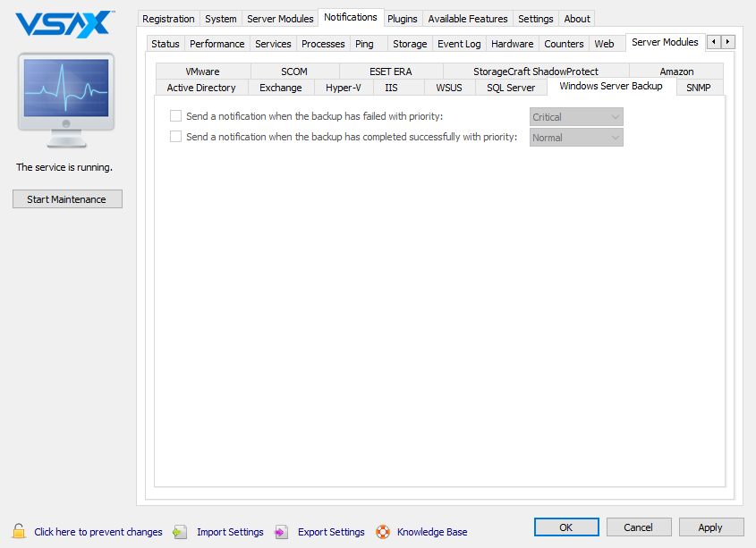The height and width of the screenshot is (548, 756).
Task: Click the Apply button
Action: (710, 527)
